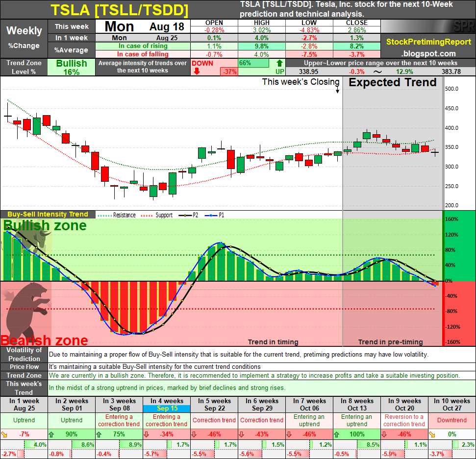Select the In 1 week Aug 25 column header
Screen dimensions: 476x459
click(x=24, y=405)
